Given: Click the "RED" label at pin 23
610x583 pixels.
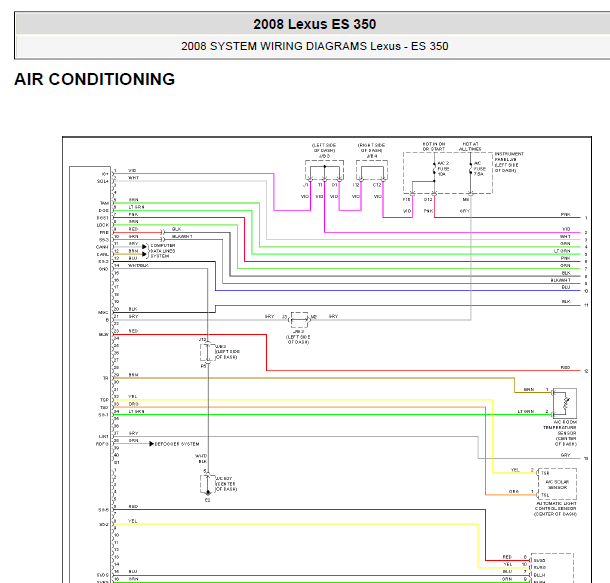Looking at the screenshot, I should click(x=133, y=331).
